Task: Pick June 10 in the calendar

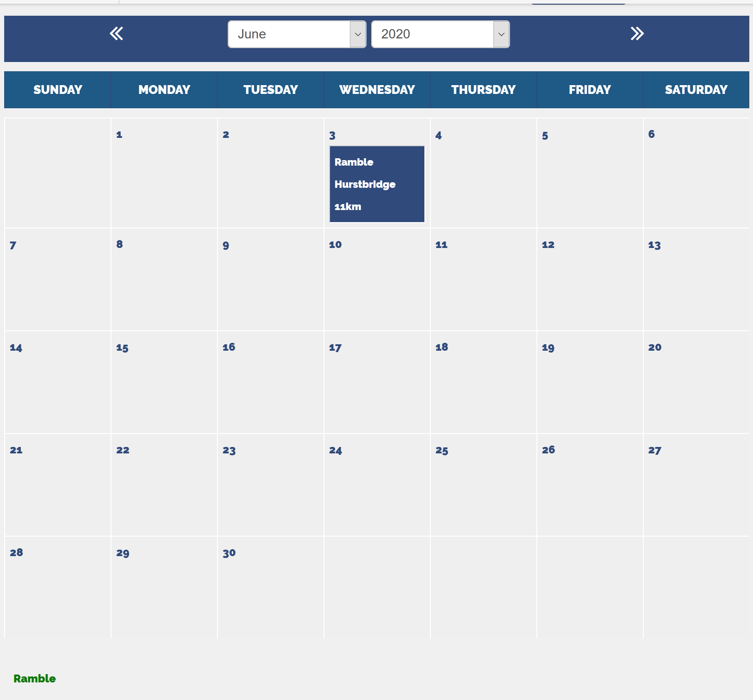Action: click(x=335, y=245)
